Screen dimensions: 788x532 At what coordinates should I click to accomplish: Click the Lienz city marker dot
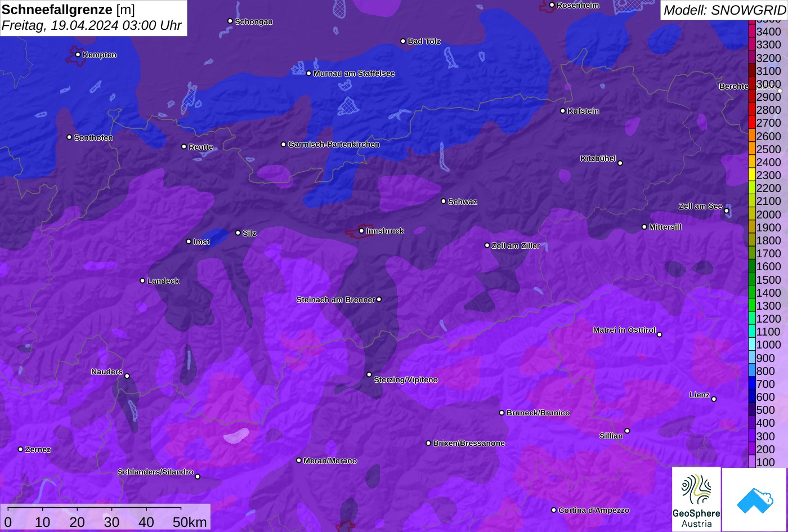[x=714, y=399]
